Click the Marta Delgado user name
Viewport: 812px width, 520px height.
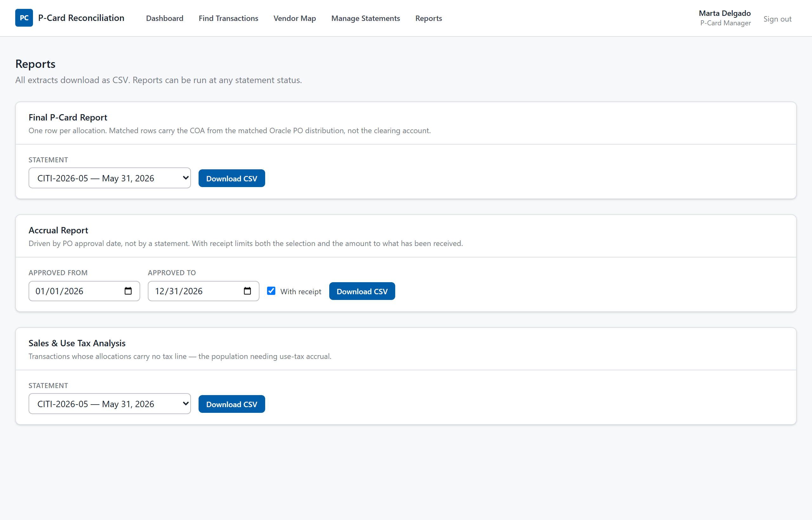[724, 13]
